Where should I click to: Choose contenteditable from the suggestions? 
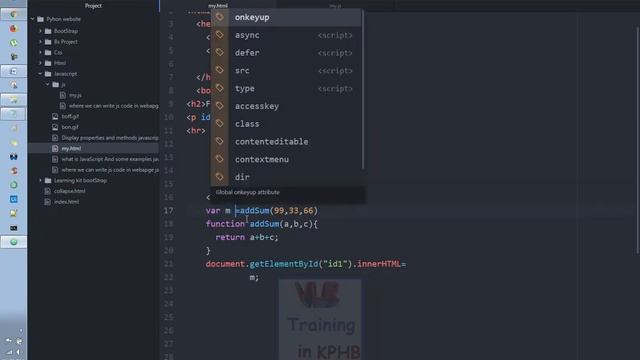286,142
